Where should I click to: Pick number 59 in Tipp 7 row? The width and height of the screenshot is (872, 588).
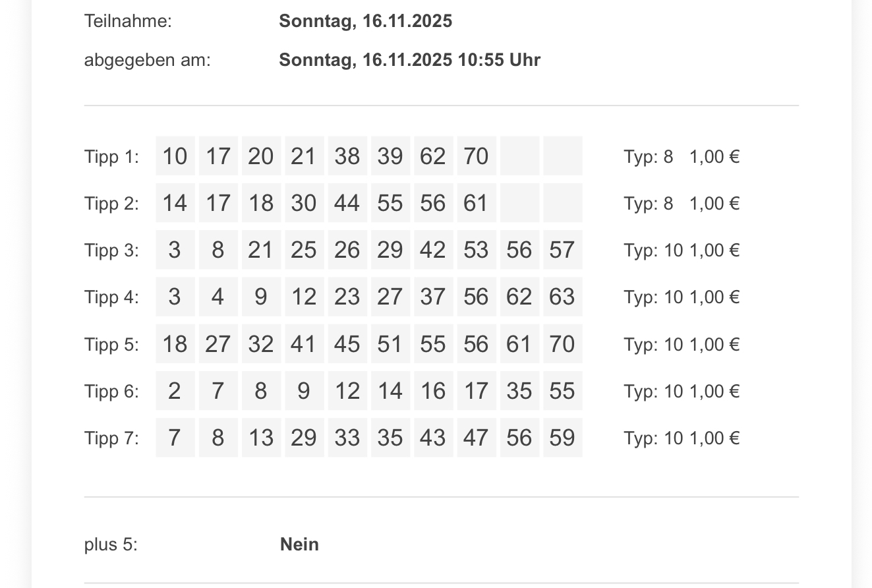[x=562, y=438]
